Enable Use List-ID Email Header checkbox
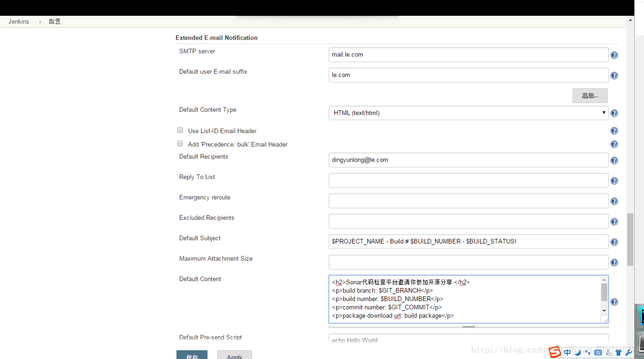This screenshot has height=359, width=644. click(x=180, y=130)
